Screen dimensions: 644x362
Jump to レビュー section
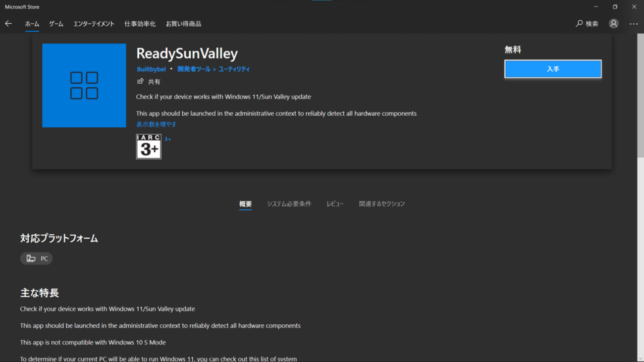point(335,204)
